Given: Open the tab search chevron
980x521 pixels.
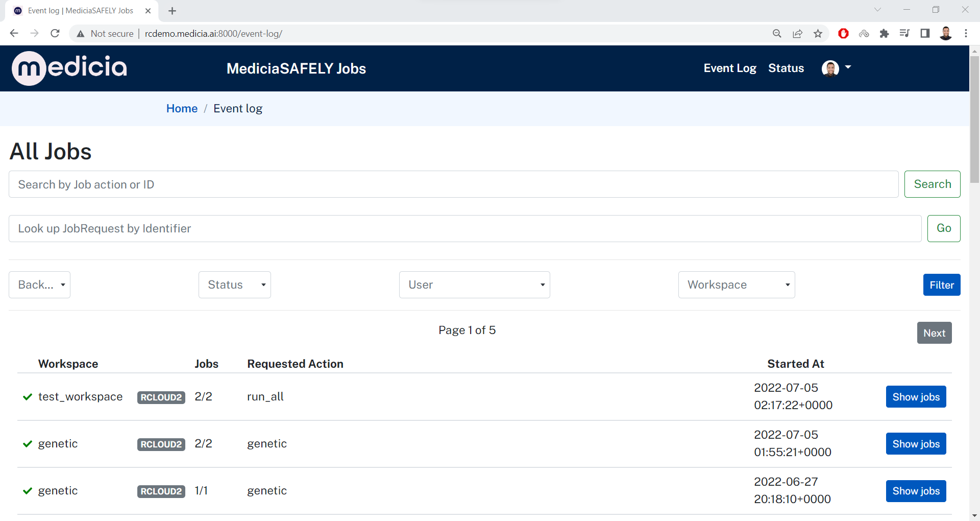Looking at the screenshot, I should pyautogui.click(x=877, y=10).
